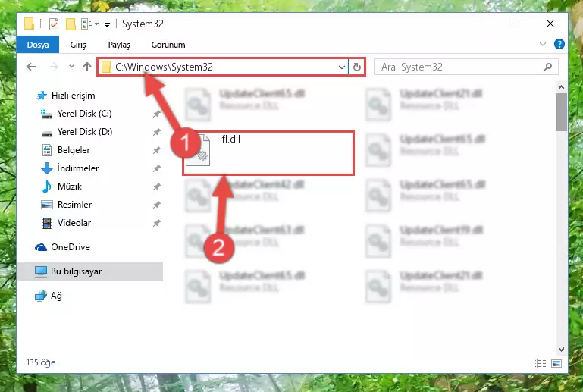
Task: Go back with the left arrow
Action: 31,67
